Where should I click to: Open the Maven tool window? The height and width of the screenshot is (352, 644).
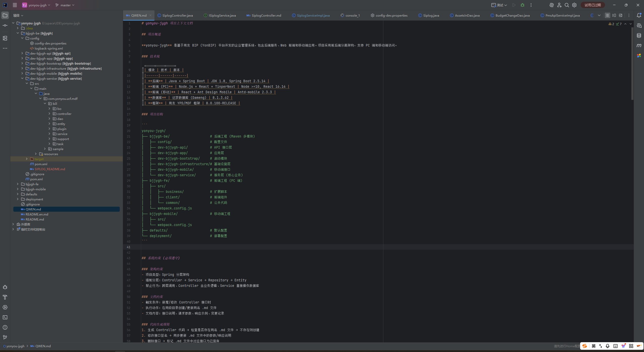tap(639, 46)
